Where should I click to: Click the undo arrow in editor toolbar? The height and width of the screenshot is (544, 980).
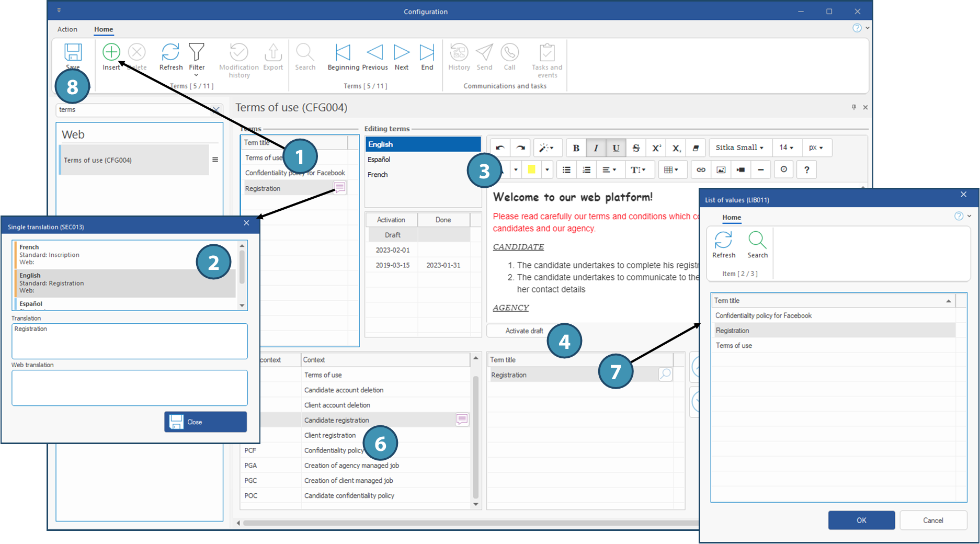[x=500, y=148]
